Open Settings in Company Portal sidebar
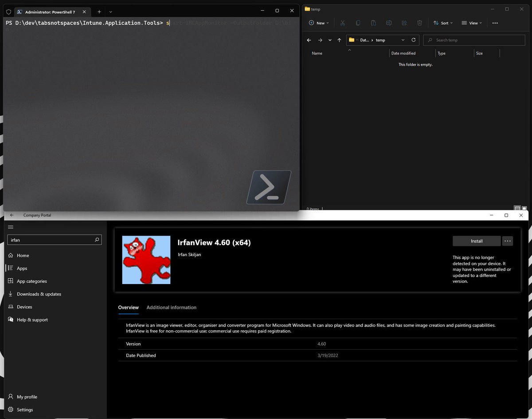532x419 pixels. tap(55, 410)
